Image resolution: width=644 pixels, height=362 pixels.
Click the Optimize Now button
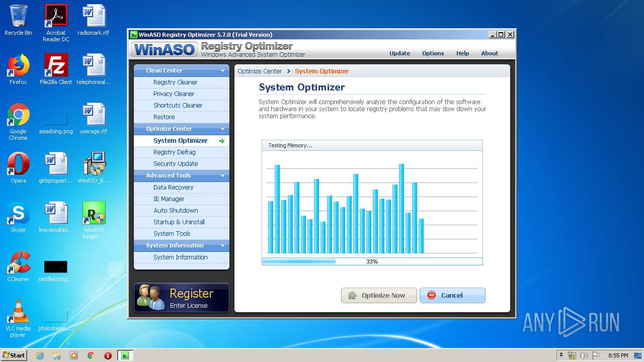tap(379, 296)
